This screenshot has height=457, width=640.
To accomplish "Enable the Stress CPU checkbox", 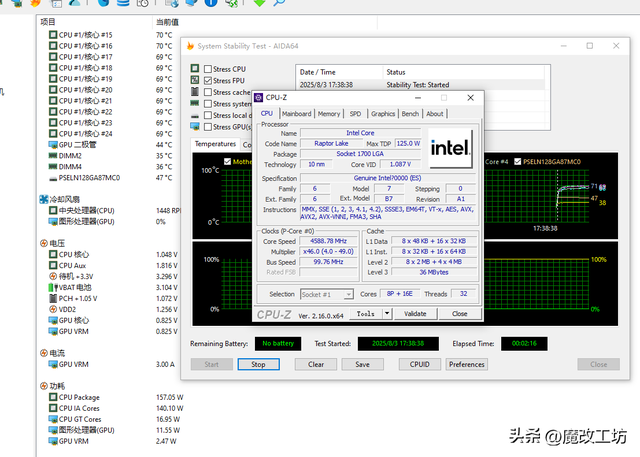I will 208,69.
